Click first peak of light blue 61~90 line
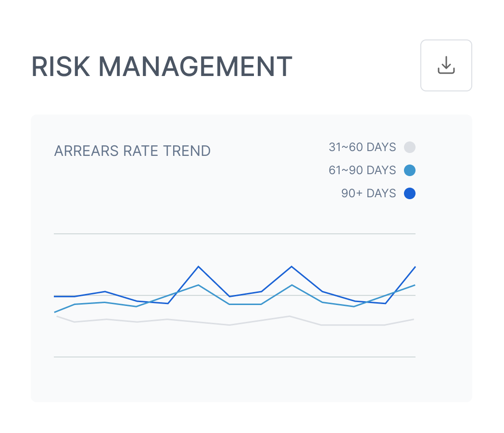 click(x=198, y=285)
